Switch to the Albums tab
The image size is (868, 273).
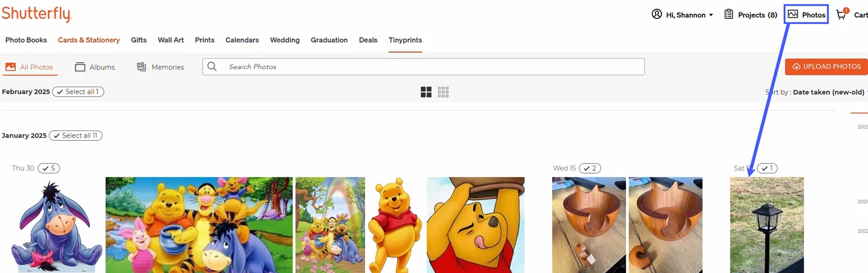[95, 67]
